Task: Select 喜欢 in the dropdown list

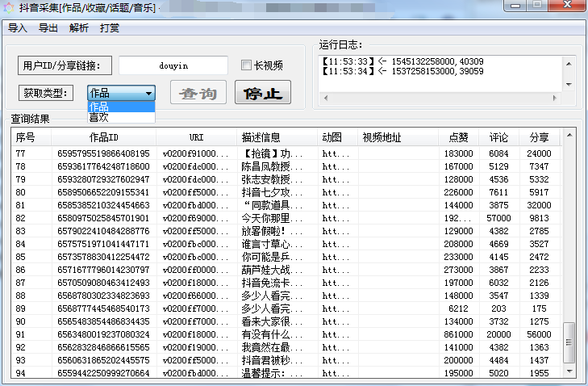Action: pyautogui.click(x=121, y=118)
